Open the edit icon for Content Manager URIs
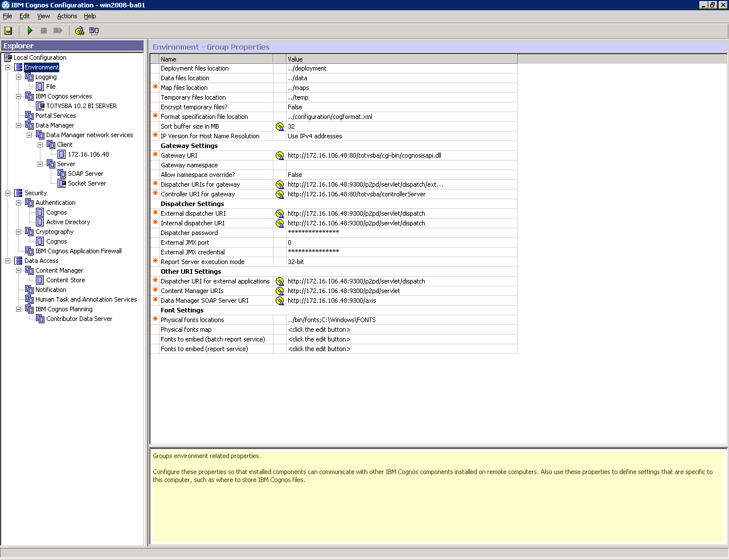Viewport: 729px width, 560px height. point(280,291)
